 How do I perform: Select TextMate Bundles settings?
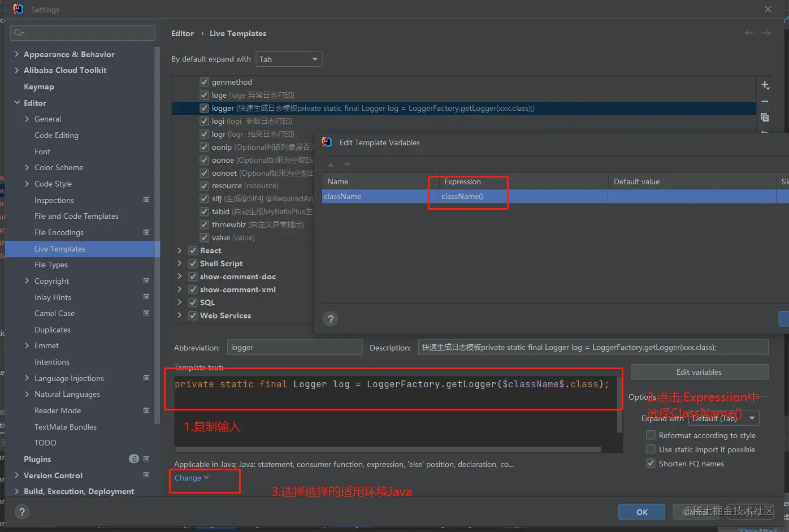pyautogui.click(x=66, y=427)
